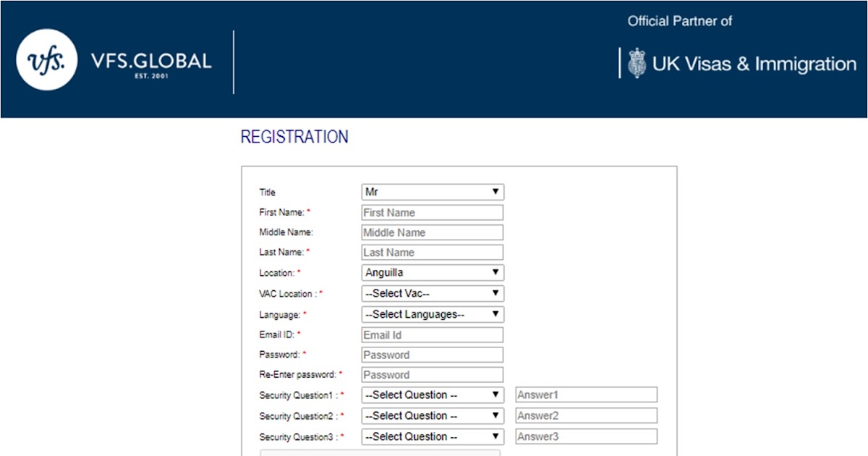The width and height of the screenshot is (868, 456).
Task: Click the Answer3 input field
Action: click(x=586, y=436)
